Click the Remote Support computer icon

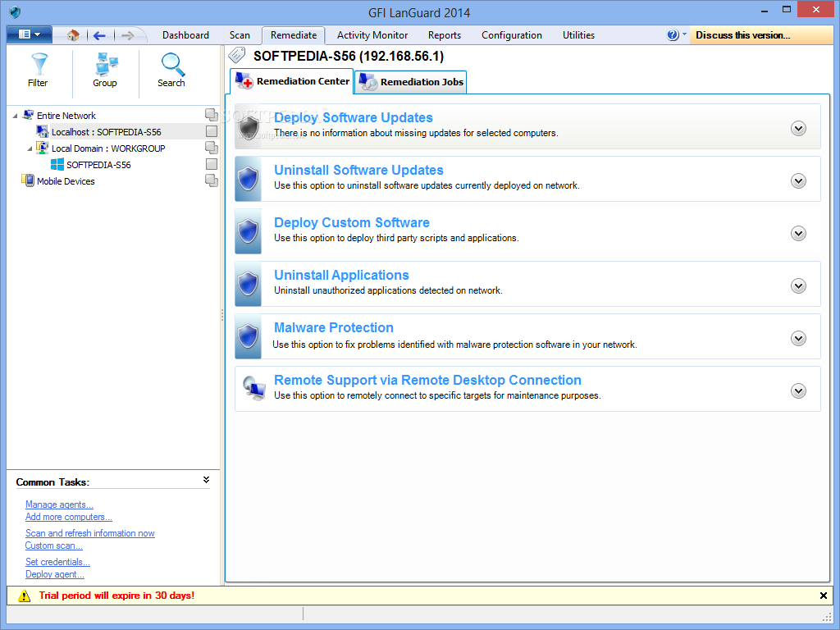point(254,388)
